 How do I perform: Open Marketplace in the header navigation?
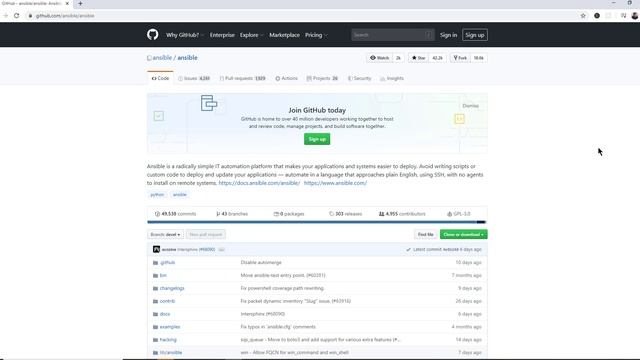tap(284, 35)
